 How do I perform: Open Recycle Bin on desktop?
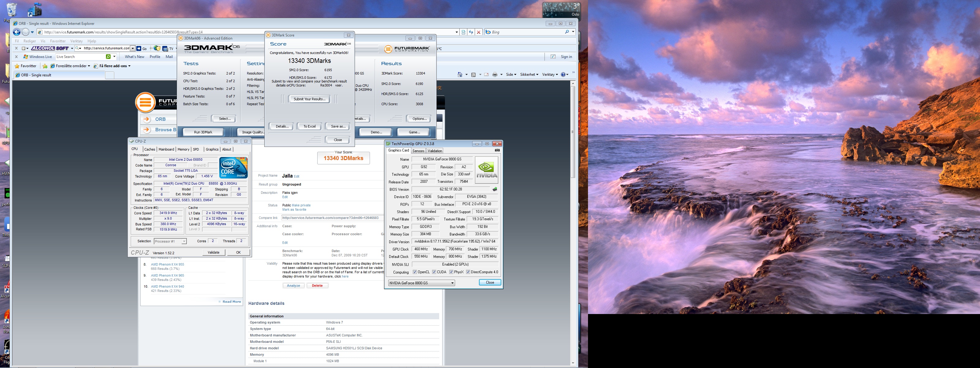click(x=11, y=10)
